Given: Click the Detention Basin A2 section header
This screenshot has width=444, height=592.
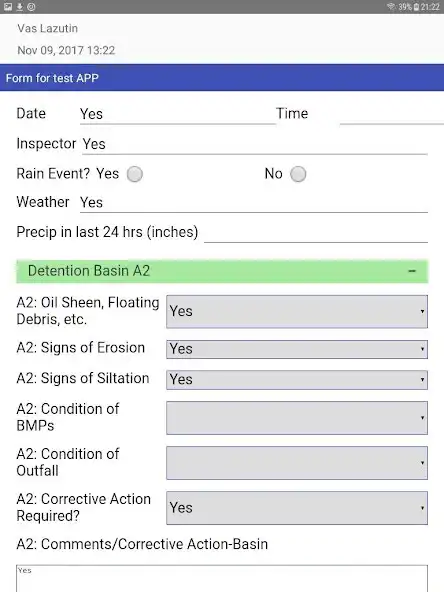Looking at the screenshot, I should [x=222, y=271].
